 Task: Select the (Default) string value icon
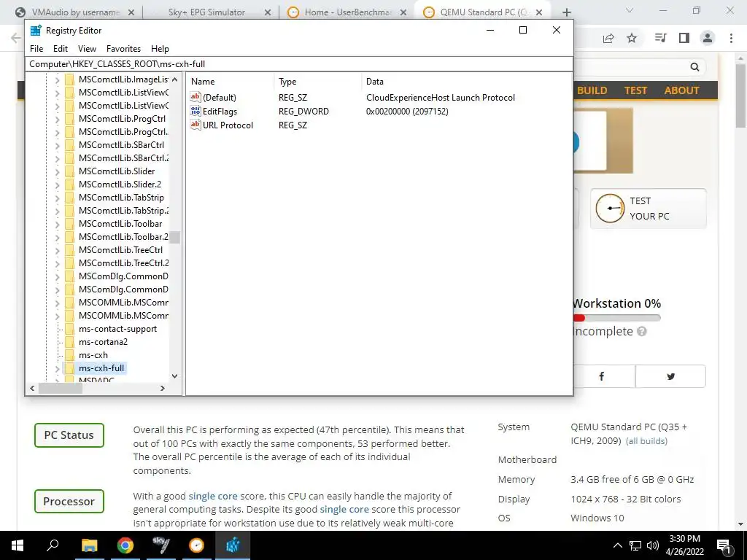click(x=196, y=97)
